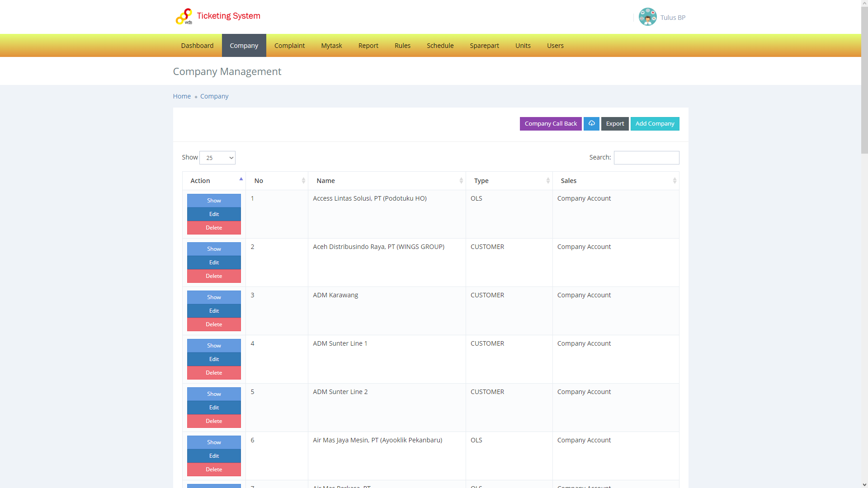Select the Company menu tab
Image resolution: width=868 pixels, height=488 pixels.
point(244,46)
